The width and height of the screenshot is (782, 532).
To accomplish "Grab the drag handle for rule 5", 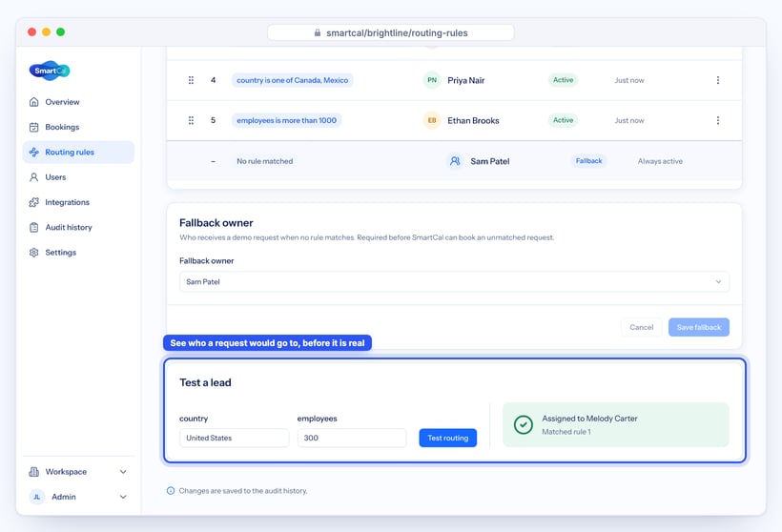I will [x=191, y=120].
